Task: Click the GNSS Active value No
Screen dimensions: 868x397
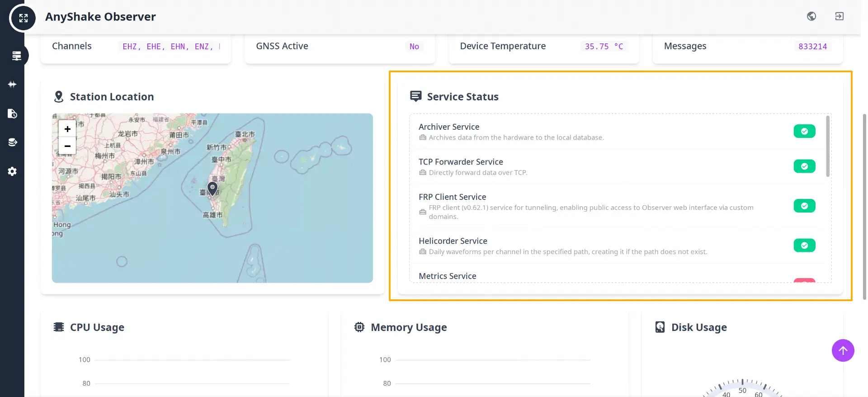Action: (414, 46)
